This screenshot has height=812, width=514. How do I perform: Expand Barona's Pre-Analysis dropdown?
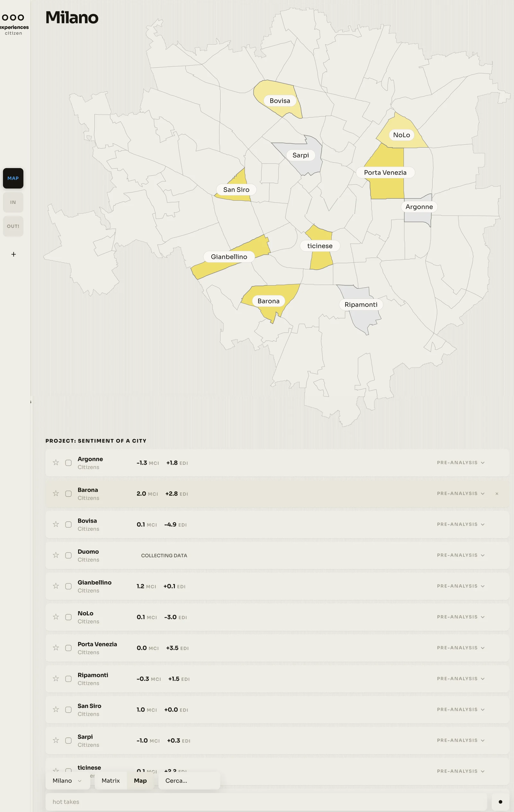(461, 493)
